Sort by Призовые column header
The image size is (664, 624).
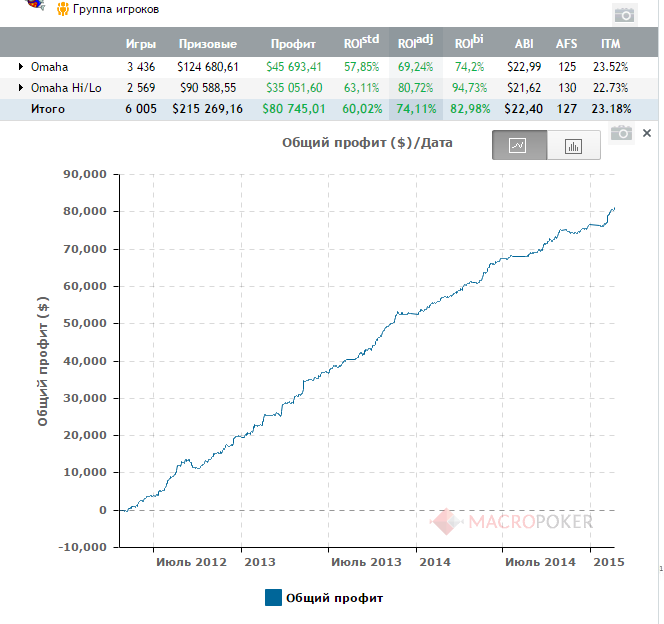(x=208, y=44)
